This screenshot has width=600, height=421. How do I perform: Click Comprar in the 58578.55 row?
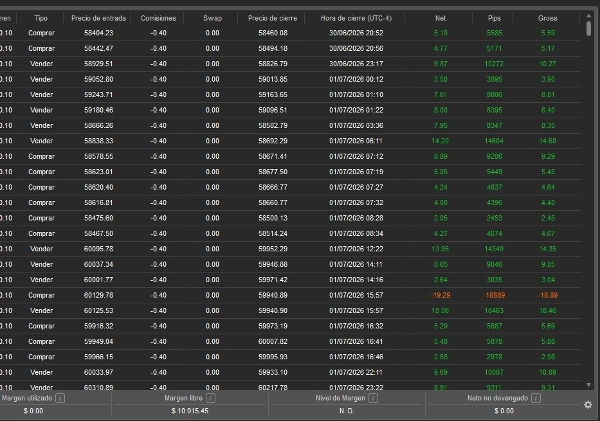[41, 157]
